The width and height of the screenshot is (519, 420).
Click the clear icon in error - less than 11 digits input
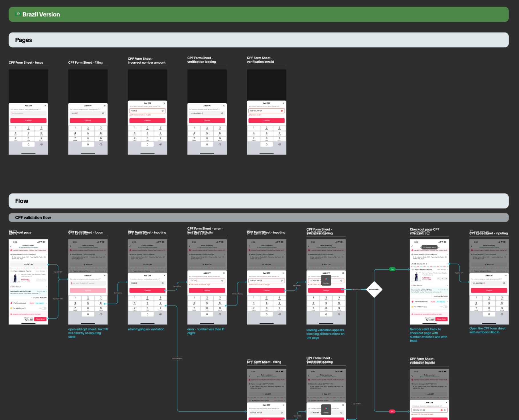click(x=222, y=281)
